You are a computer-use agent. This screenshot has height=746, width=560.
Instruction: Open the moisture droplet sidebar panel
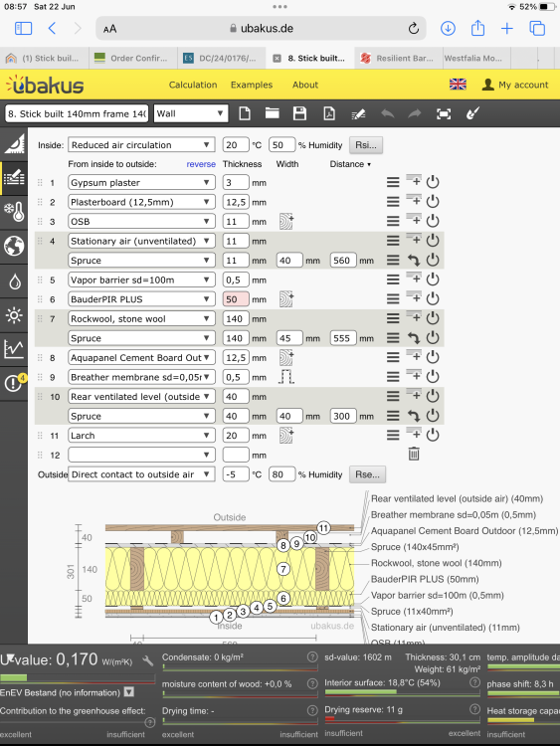[14, 281]
